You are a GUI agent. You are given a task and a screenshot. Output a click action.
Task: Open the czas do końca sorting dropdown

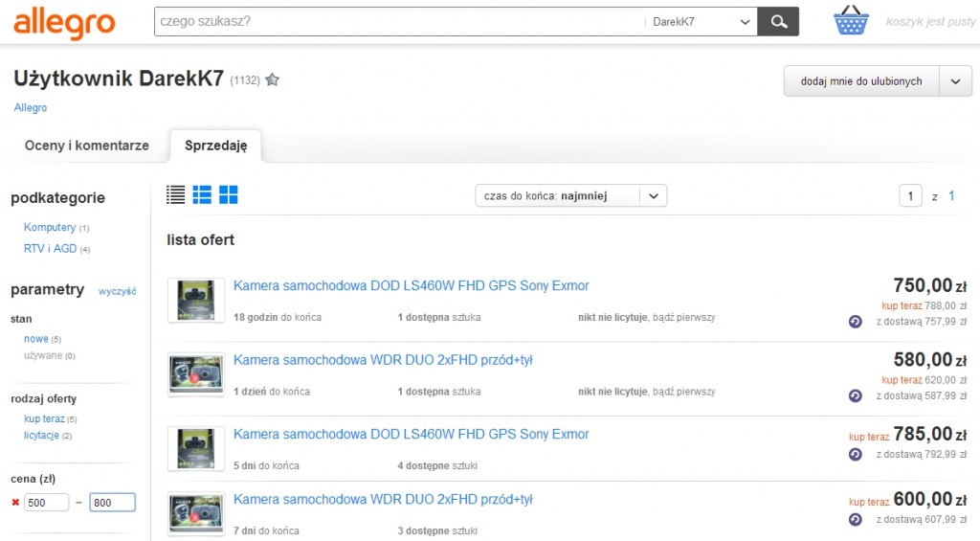[x=570, y=195]
